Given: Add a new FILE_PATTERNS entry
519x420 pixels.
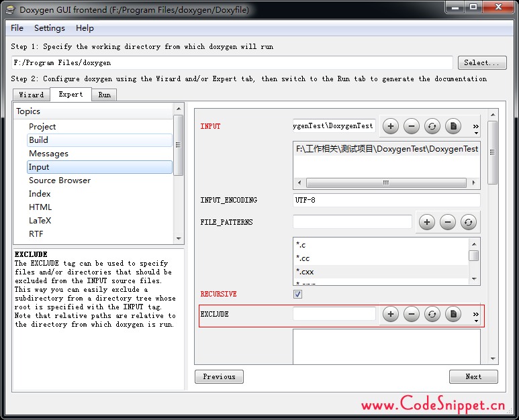Looking at the screenshot, I should tap(427, 222).
